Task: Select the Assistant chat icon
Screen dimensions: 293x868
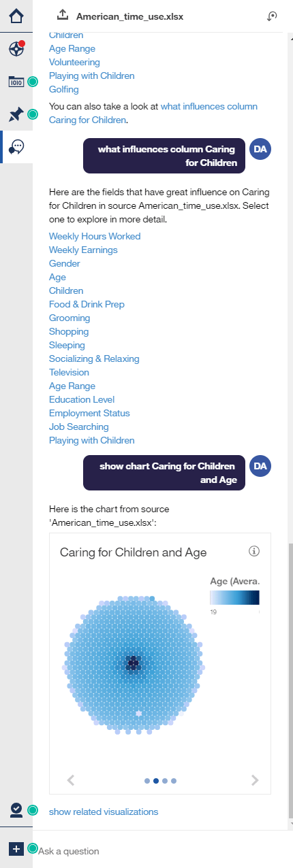Action: tap(16, 147)
